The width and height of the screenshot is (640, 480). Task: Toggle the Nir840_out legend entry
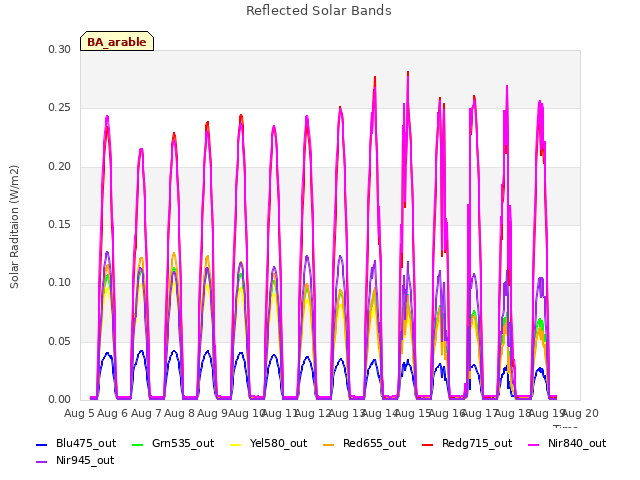[x=567, y=443]
